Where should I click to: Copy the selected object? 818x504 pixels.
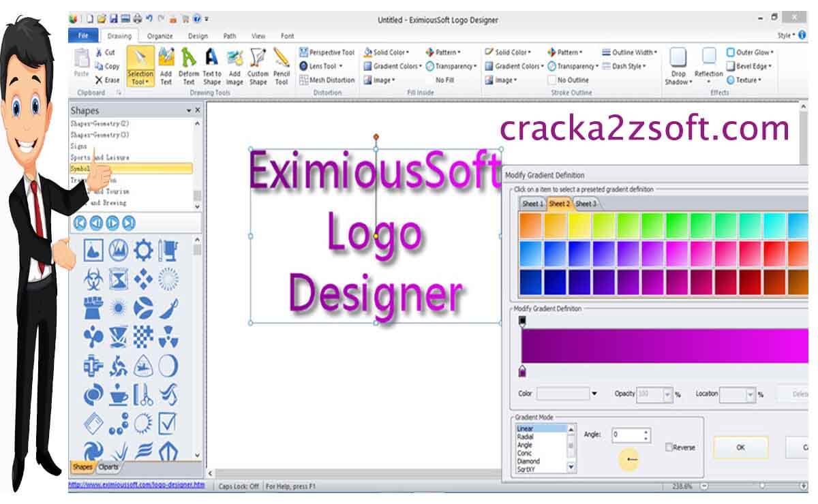click(107, 66)
